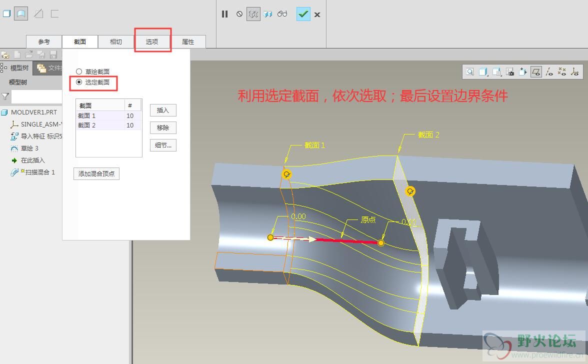Image resolution: width=588 pixels, height=364 pixels.
Task: Click the Refit magnifier icon
Action: (x=470, y=71)
